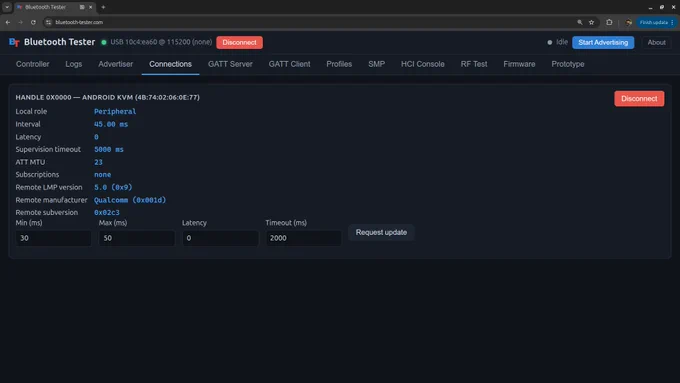Image resolution: width=680 pixels, height=383 pixels.
Task: Go back with browser back arrow
Action: [8, 22]
